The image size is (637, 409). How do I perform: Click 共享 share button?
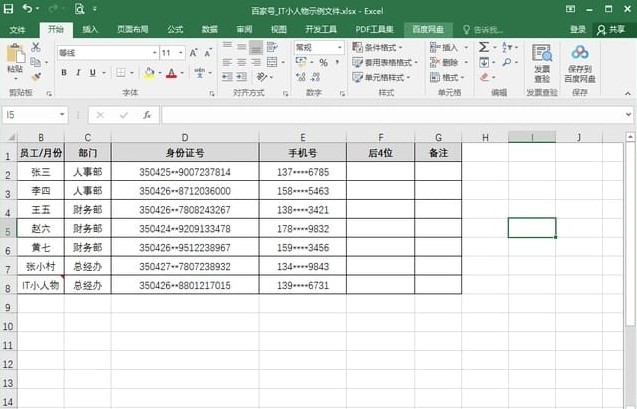pos(611,29)
